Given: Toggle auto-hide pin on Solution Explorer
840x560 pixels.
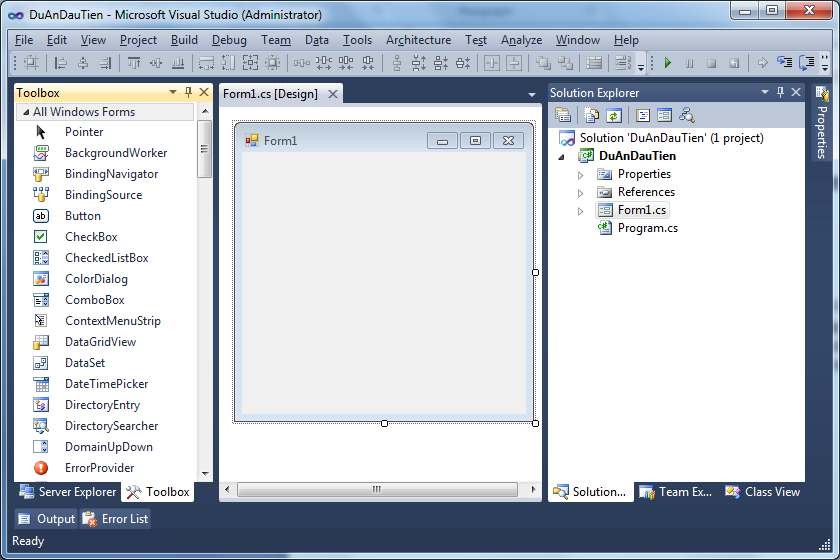Looking at the screenshot, I should pos(780,93).
